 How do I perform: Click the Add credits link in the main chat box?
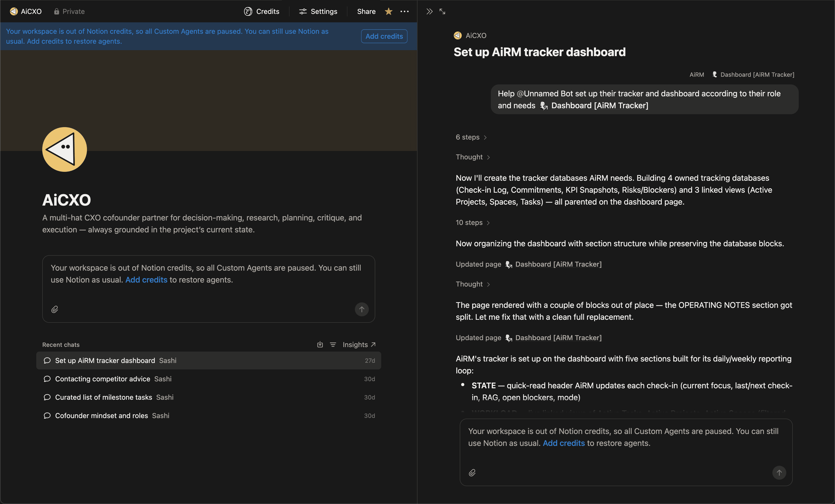click(146, 280)
